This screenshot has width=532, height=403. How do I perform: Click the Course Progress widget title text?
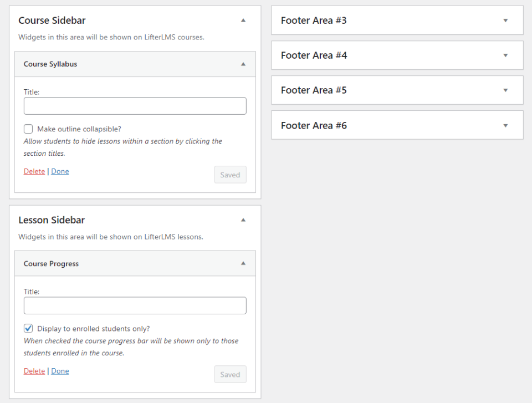click(51, 264)
